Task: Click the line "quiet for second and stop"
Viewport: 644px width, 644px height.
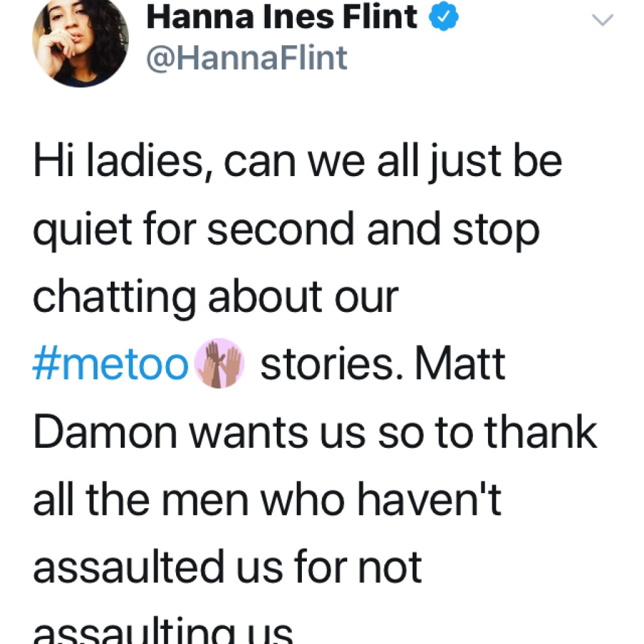Action: (286, 230)
